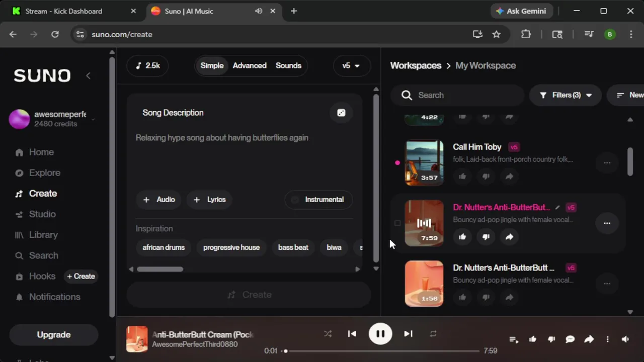Click the workspace Search field
644x362 pixels.
[x=458, y=95]
